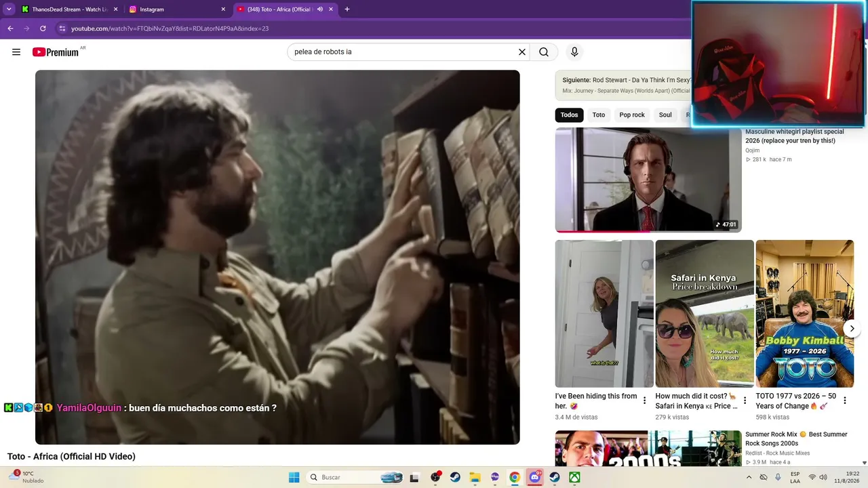Open the Safari in Kenya short thumbnail
Viewport: 868px width, 488px height.
click(705, 314)
